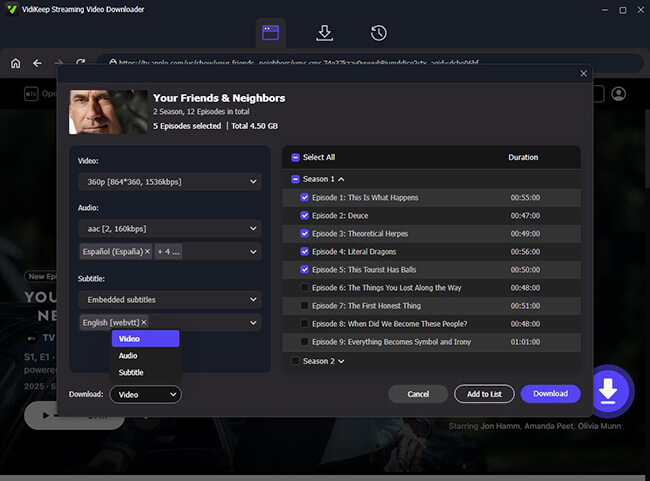Select Video in the download type menu
This screenshot has width=650, height=481.
(x=146, y=339)
